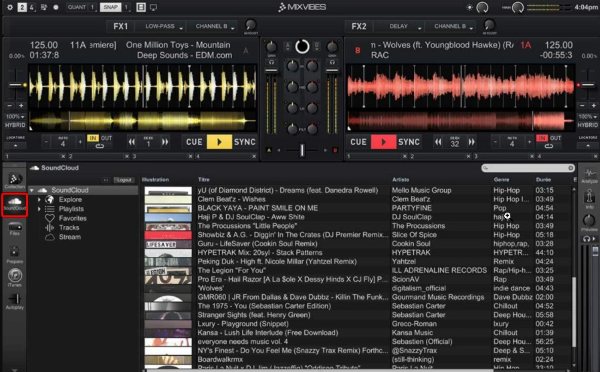Click the FX1 label button
This screenshot has height=372, width=600.
point(121,26)
